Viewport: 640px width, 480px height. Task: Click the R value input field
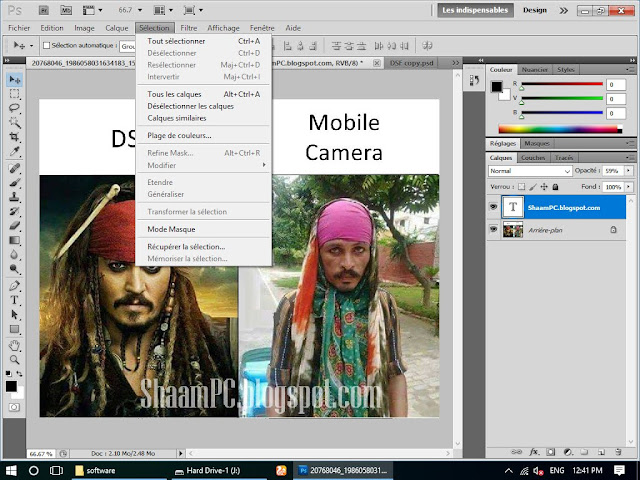tap(616, 84)
